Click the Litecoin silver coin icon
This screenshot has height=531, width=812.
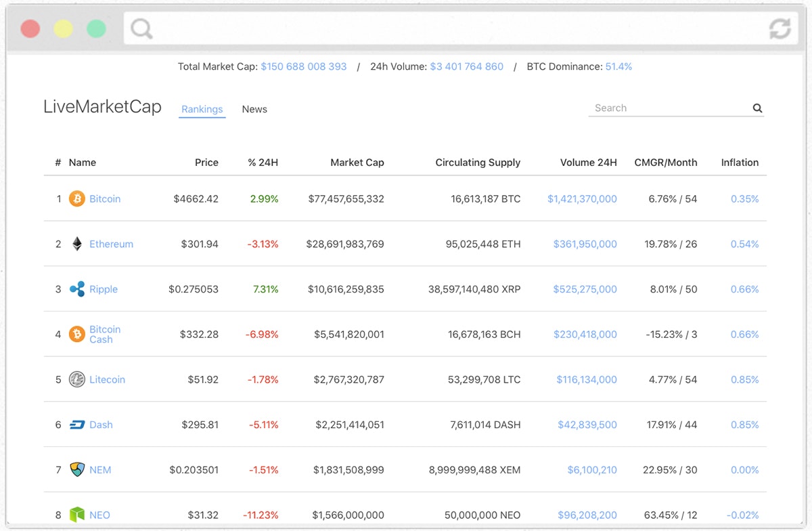click(76, 379)
